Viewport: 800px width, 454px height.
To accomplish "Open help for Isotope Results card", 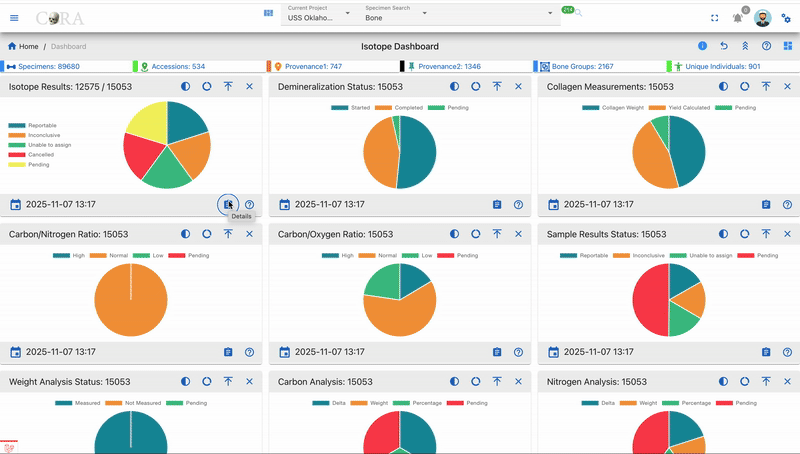I will (249, 205).
